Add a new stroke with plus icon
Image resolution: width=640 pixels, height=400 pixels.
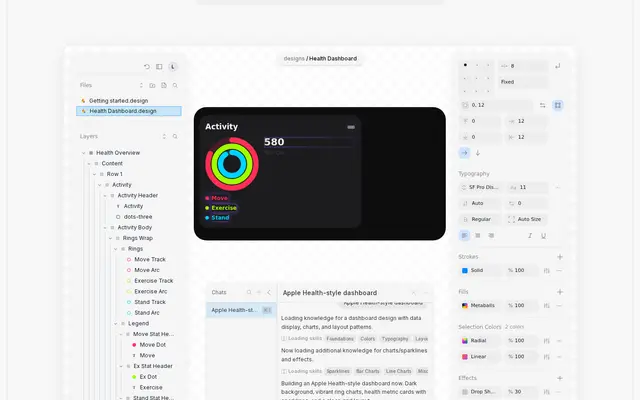[x=560, y=257]
